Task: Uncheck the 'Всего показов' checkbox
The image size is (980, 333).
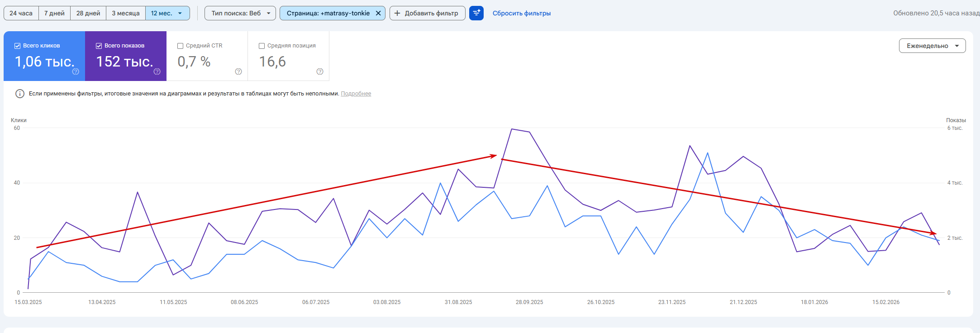Action: 99,46
